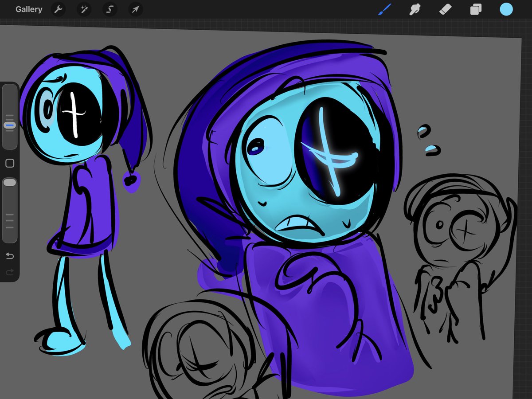Activate the Transform arrow tool

[135, 9]
